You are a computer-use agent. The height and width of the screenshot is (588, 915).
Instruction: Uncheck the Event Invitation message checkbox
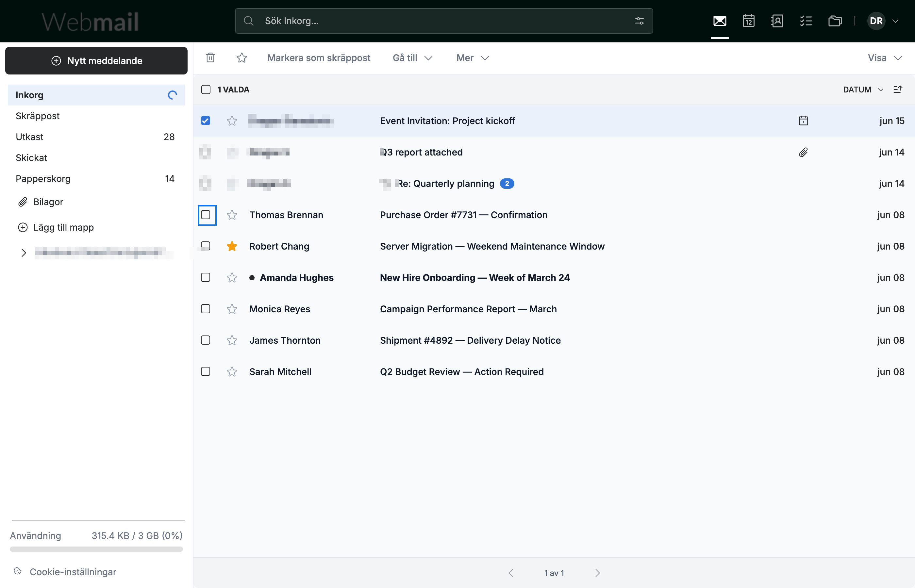point(206,121)
